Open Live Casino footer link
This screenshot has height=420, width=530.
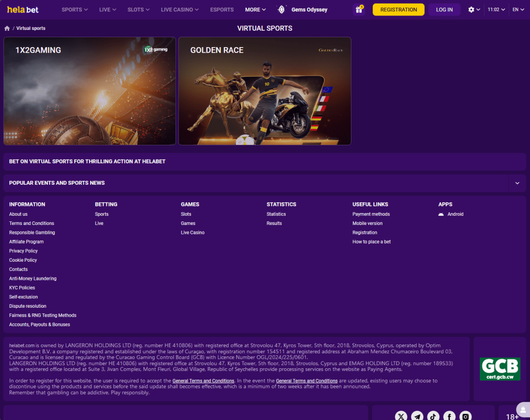click(193, 232)
